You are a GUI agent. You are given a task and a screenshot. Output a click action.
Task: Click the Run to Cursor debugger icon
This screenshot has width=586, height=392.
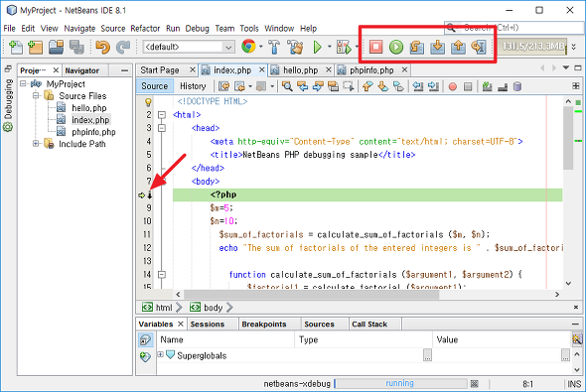(479, 47)
